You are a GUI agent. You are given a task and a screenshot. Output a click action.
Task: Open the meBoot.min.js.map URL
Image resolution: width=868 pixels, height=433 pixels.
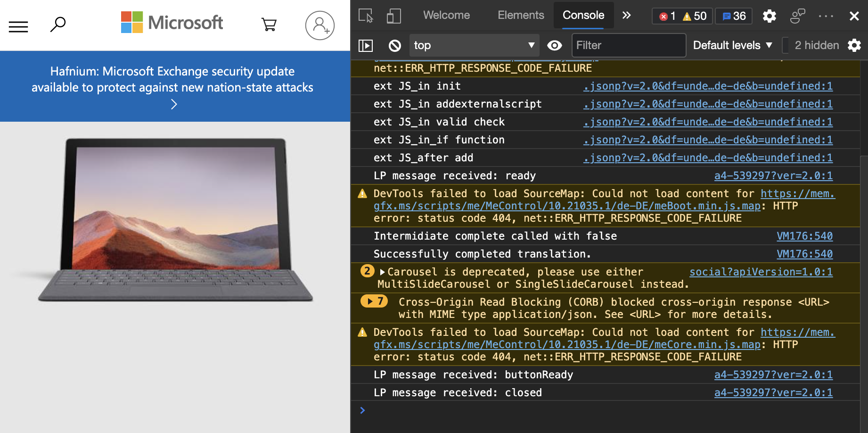click(x=567, y=206)
